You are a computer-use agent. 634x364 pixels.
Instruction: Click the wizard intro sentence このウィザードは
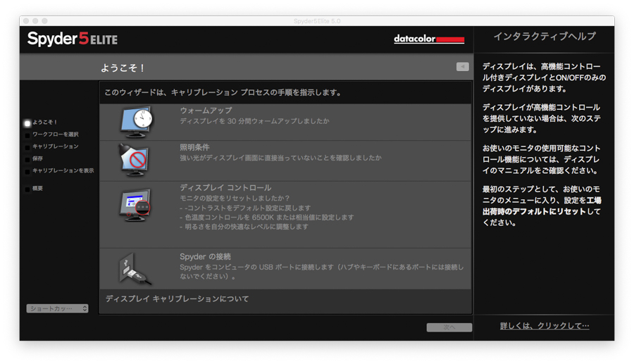point(223,92)
